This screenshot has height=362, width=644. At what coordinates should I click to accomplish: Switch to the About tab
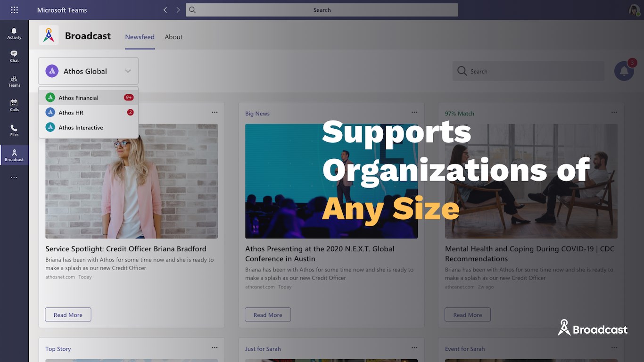[x=173, y=37]
